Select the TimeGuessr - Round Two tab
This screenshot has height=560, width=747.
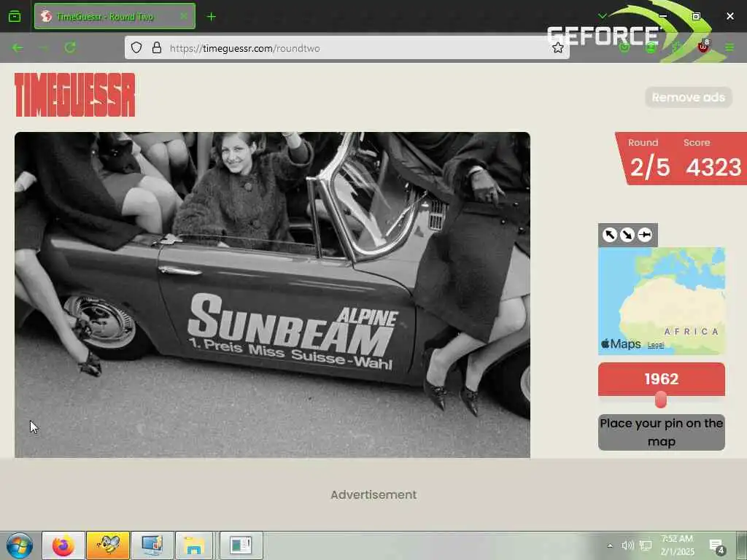[115, 17]
